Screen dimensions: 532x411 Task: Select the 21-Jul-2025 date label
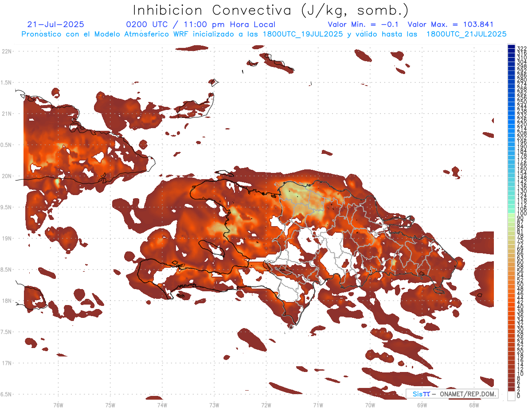point(55,24)
